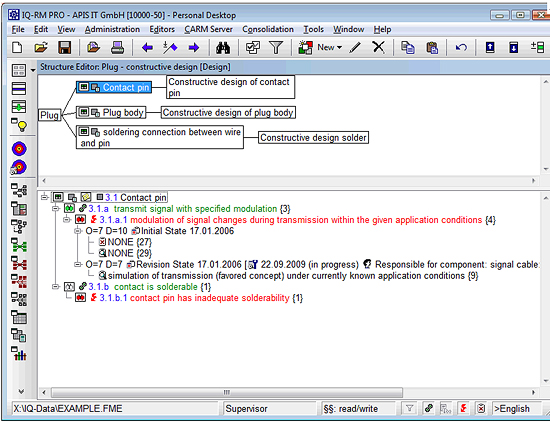The width and height of the screenshot is (550, 423).
Task: Click the upper pane scroll right arrow
Action: click(533, 181)
